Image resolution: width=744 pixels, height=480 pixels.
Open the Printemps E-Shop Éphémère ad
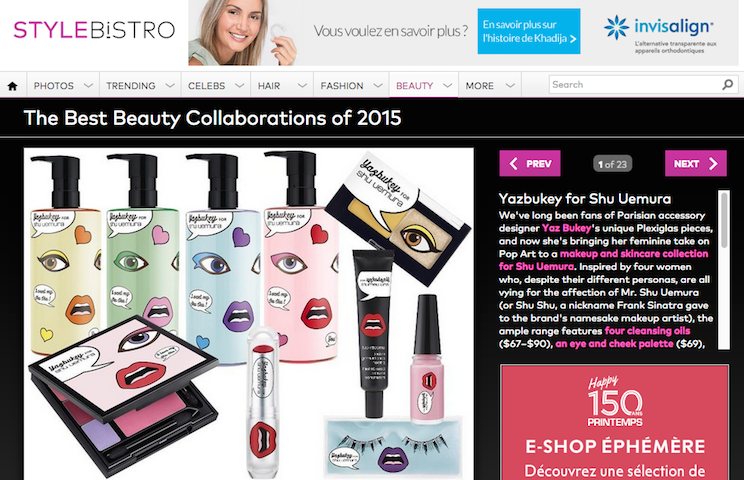[614, 422]
